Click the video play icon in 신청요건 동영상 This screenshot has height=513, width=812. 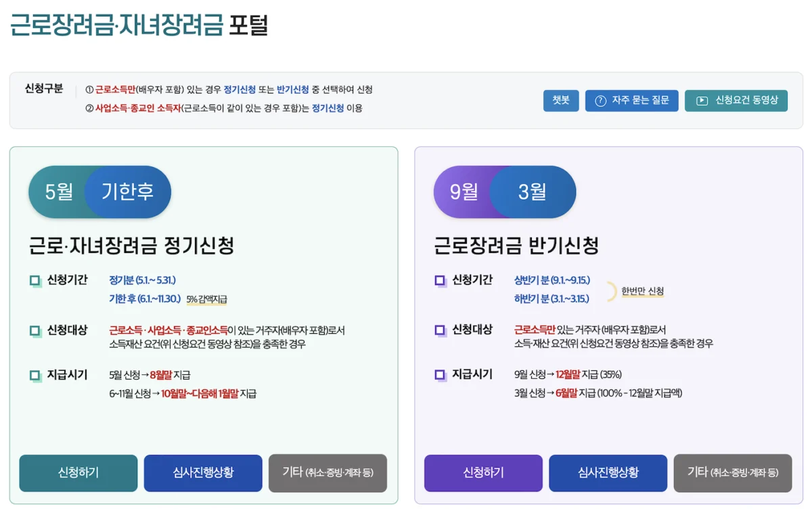click(x=702, y=101)
